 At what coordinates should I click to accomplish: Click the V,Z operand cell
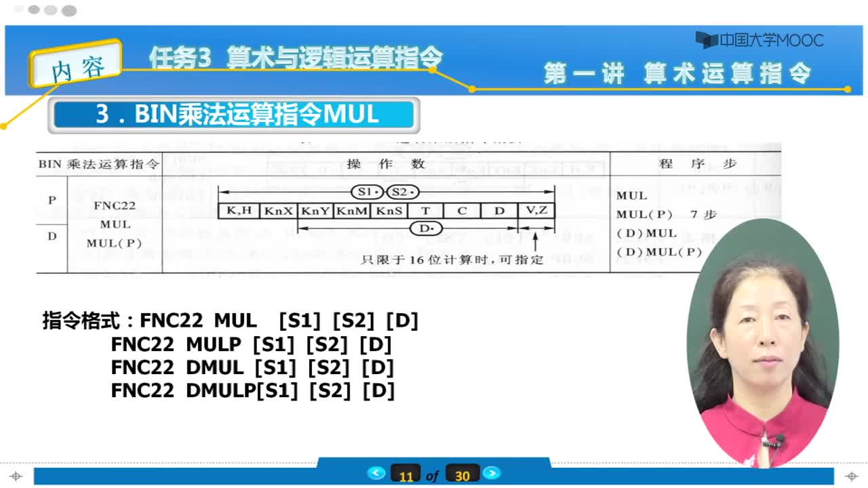point(536,211)
